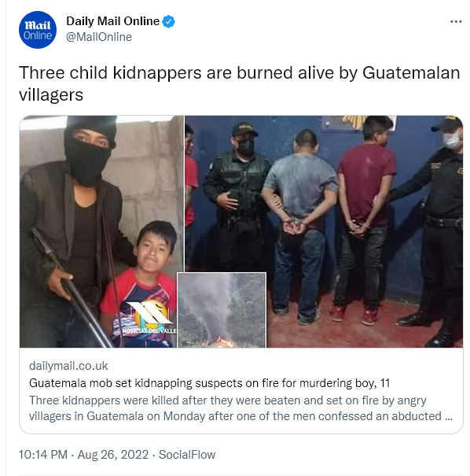Open the @MailOnline handle link
470x476 pixels.
coord(99,37)
